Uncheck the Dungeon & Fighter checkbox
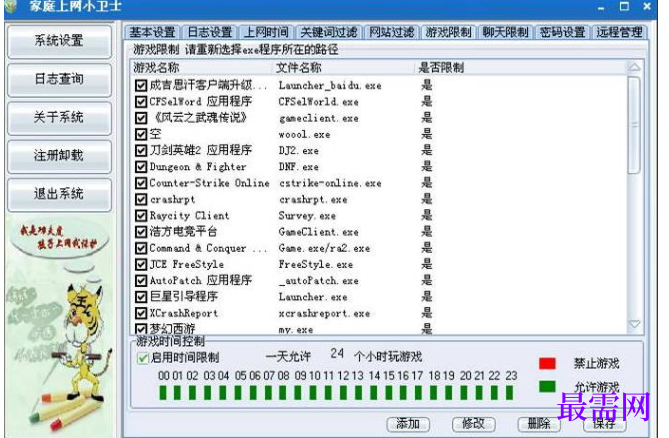The height and width of the screenshot is (438, 669). [141, 167]
